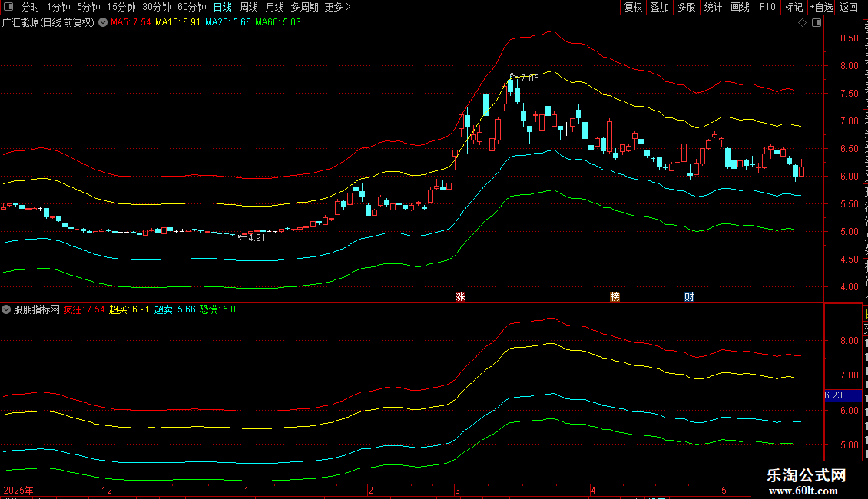Add stock via +自选 button
The image size is (868, 499).
pyautogui.click(x=821, y=7)
